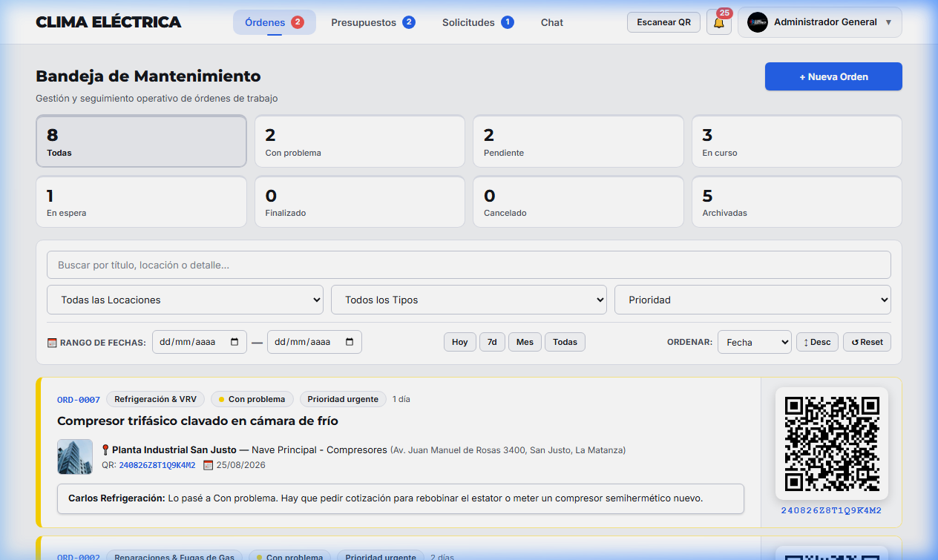
Task: Click the QR code 240826Z8T1Q9K4M2 link in details
Action: 157,465
